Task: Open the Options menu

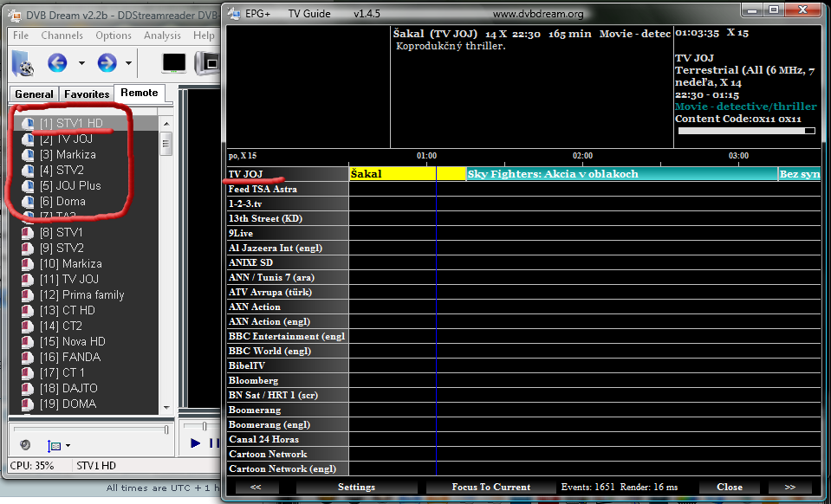Action: click(x=114, y=36)
